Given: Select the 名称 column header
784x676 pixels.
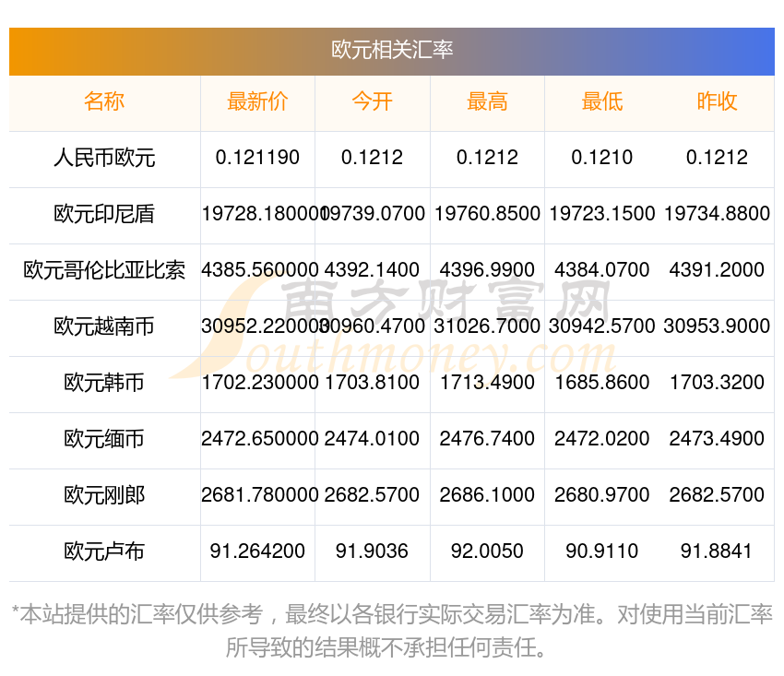Looking at the screenshot, I should (104, 102).
